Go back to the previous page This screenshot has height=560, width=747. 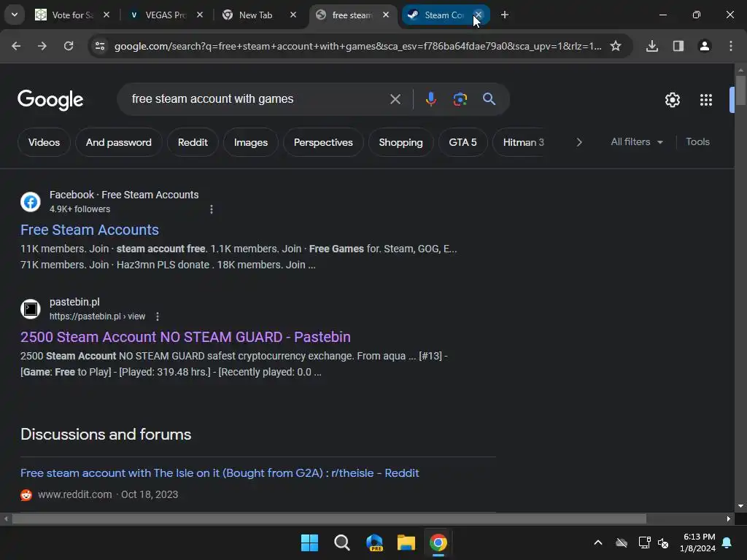(16, 46)
